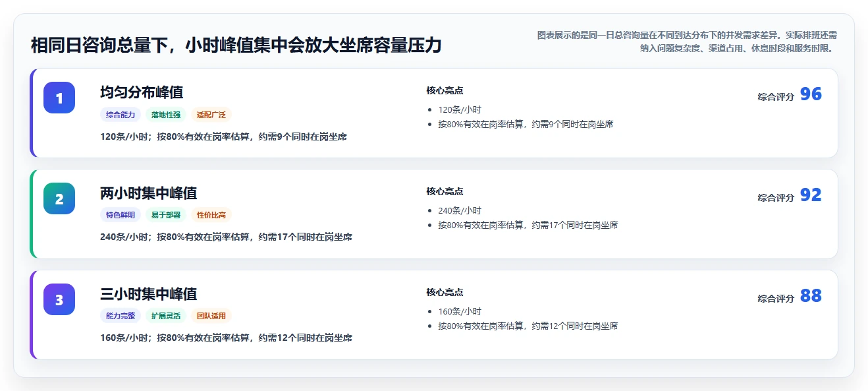The height and width of the screenshot is (391, 868).
Task: Click the 落地性强 tag
Action: point(166,115)
